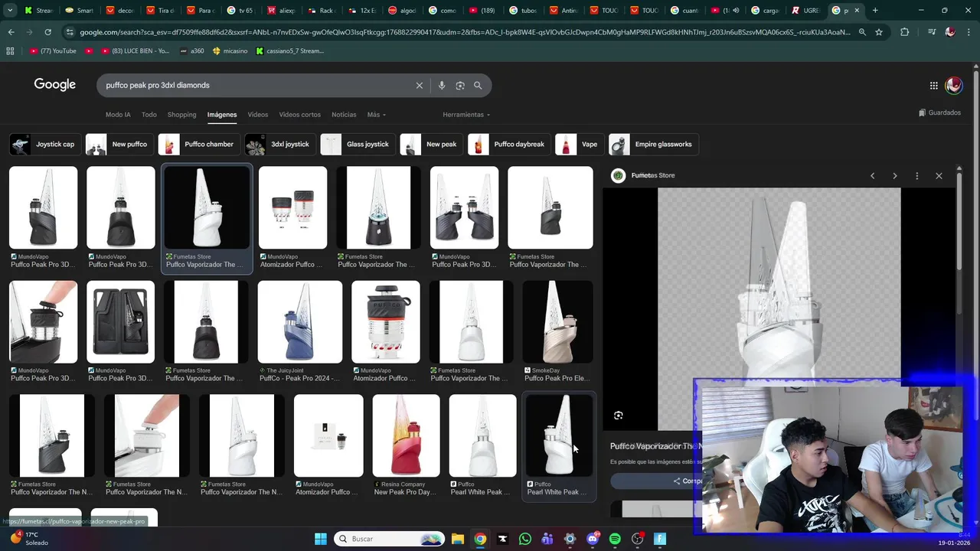This screenshot has width=980, height=551.
Task: Open Chrome extensions puzzle icon
Action: click(905, 32)
